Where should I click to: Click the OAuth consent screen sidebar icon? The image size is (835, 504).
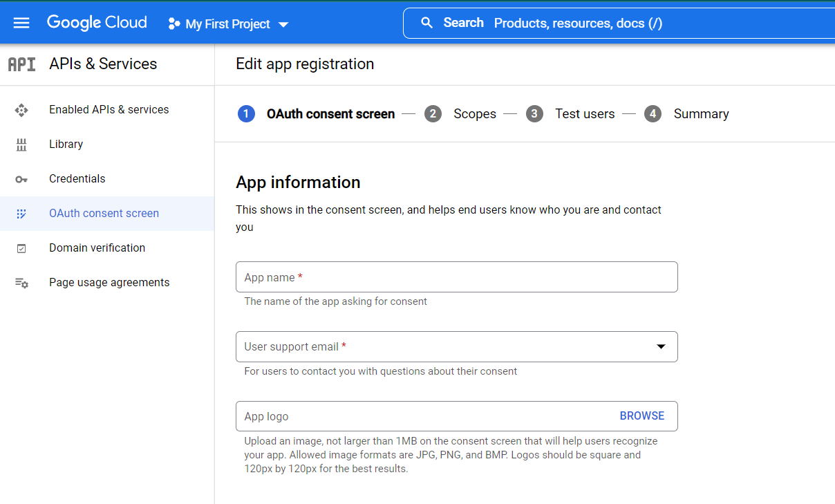(x=21, y=214)
